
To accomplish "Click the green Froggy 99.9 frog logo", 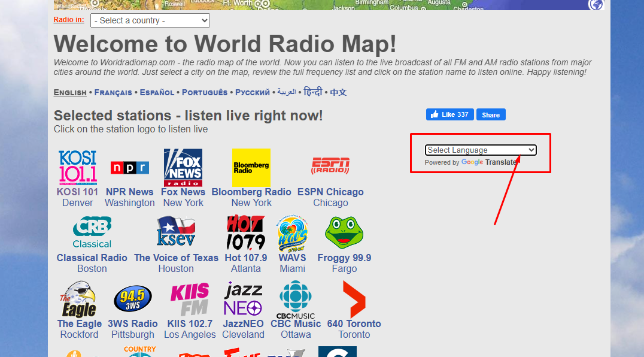I will pyautogui.click(x=344, y=232).
